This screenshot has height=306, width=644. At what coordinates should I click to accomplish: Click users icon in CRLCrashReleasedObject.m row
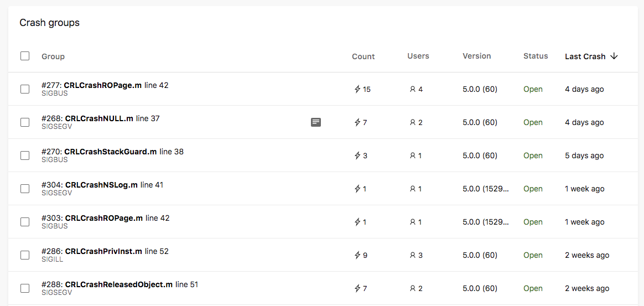tap(412, 288)
